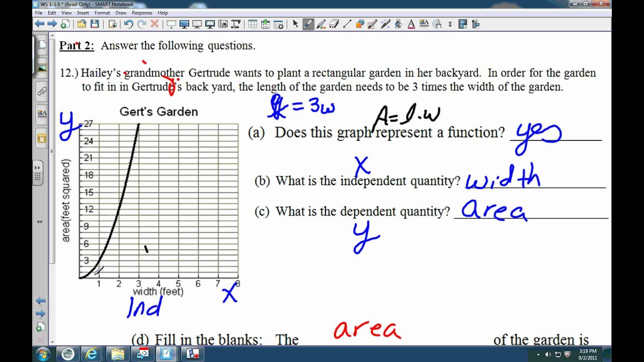Open a file with the folder icon

pyautogui.click(x=82, y=24)
